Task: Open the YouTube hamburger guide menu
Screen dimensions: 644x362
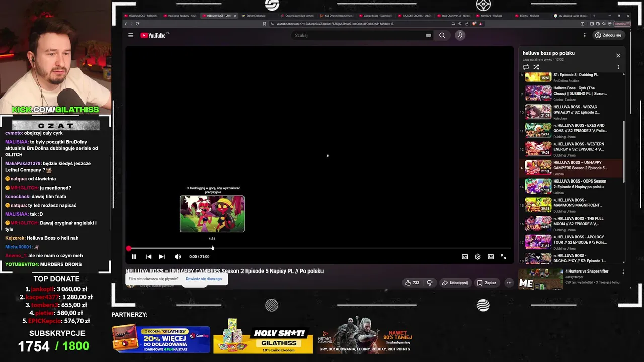Action: [131, 35]
